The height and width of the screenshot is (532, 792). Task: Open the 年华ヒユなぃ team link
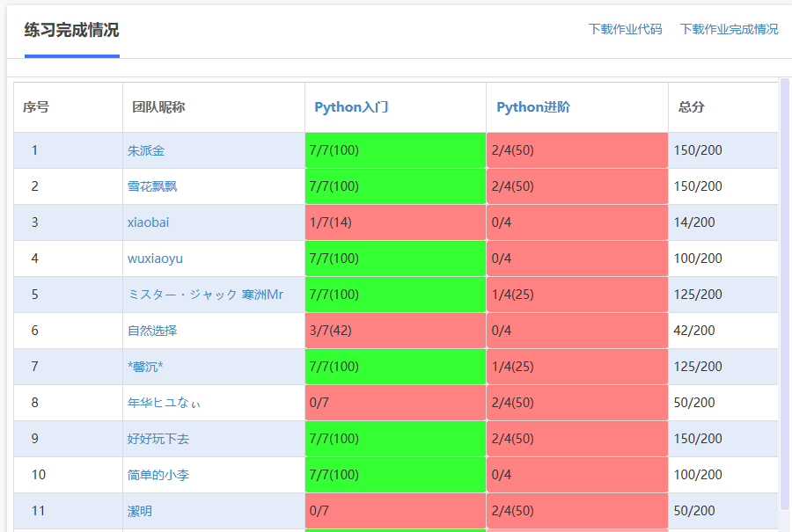[x=164, y=403]
